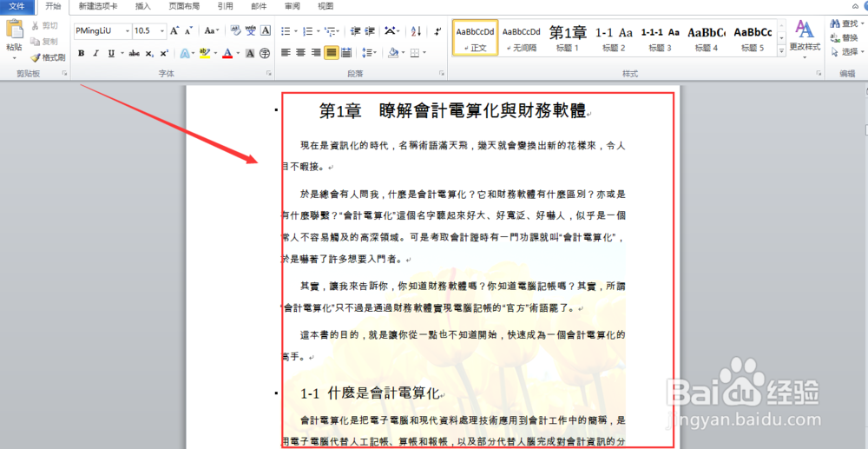Viewport: 868px width, 449px height.
Task: Toggle show/hide paragraph marks
Action: point(437,30)
